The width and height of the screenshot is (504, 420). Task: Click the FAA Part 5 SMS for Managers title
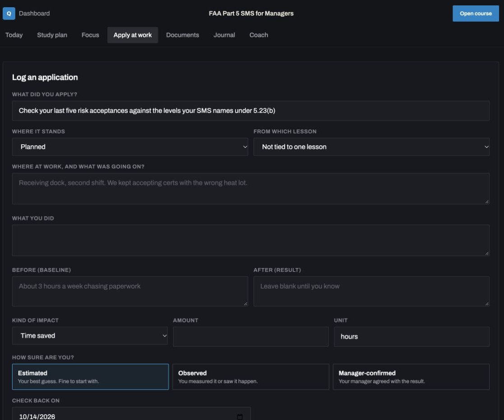pos(251,14)
